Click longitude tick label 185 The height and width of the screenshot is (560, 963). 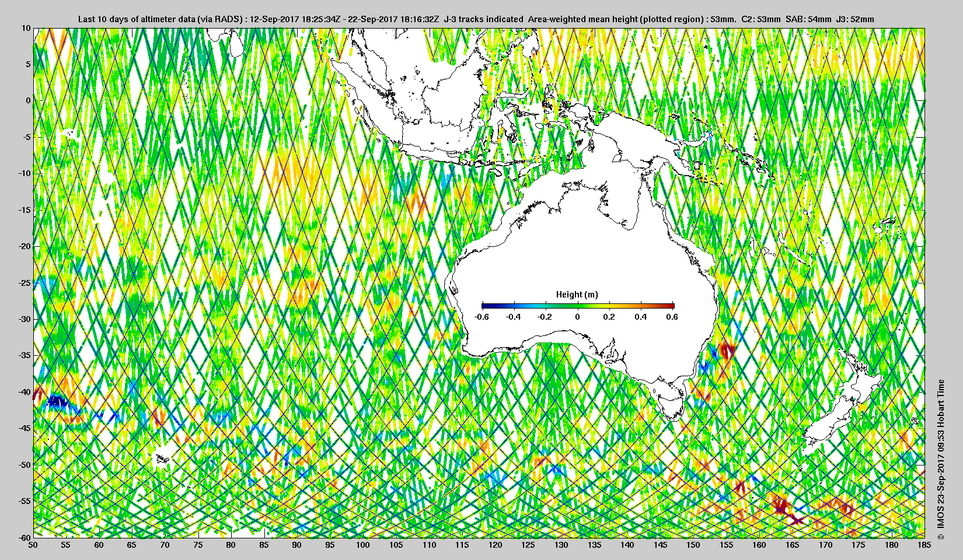(x=924, y=545)
